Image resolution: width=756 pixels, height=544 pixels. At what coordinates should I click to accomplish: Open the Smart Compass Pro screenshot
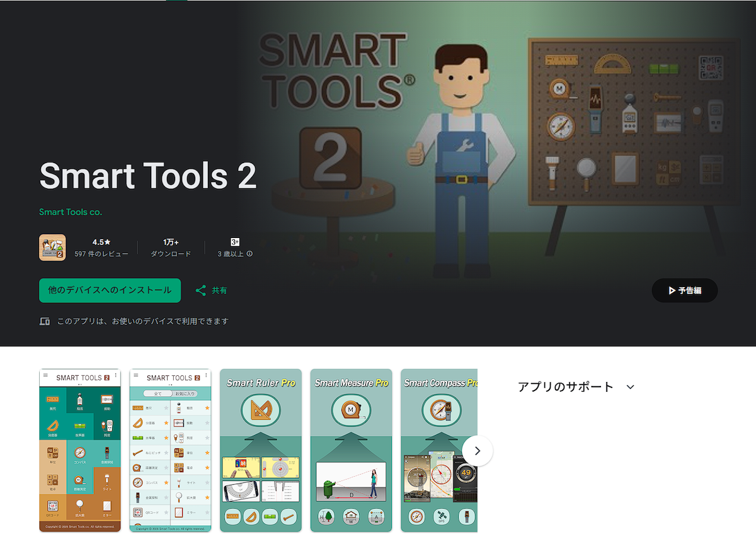(439, 450)
